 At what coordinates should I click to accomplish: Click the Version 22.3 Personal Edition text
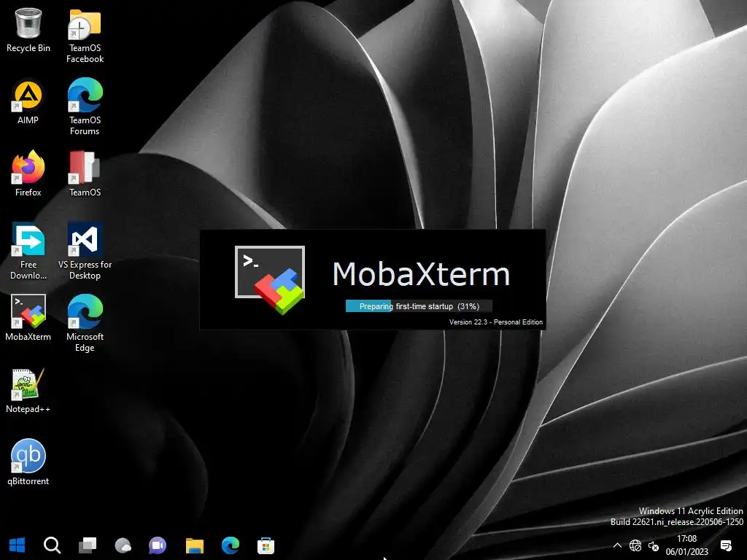496,322
